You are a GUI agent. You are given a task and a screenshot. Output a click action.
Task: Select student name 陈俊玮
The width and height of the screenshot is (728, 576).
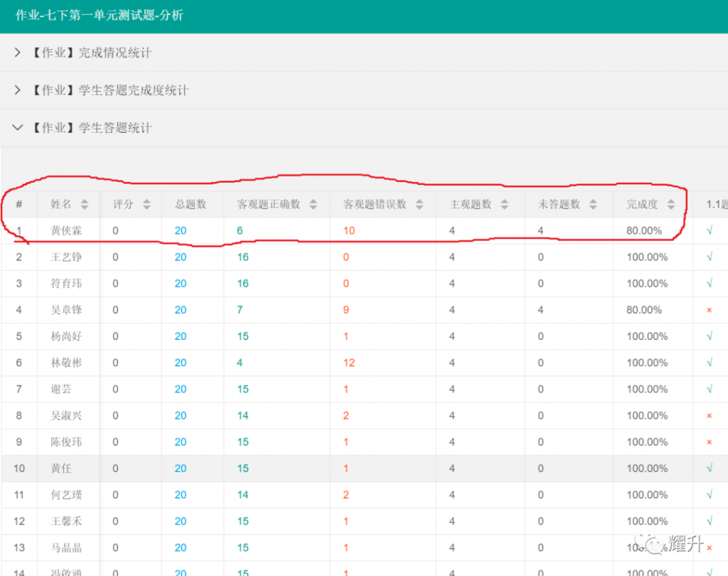[66, 442]
